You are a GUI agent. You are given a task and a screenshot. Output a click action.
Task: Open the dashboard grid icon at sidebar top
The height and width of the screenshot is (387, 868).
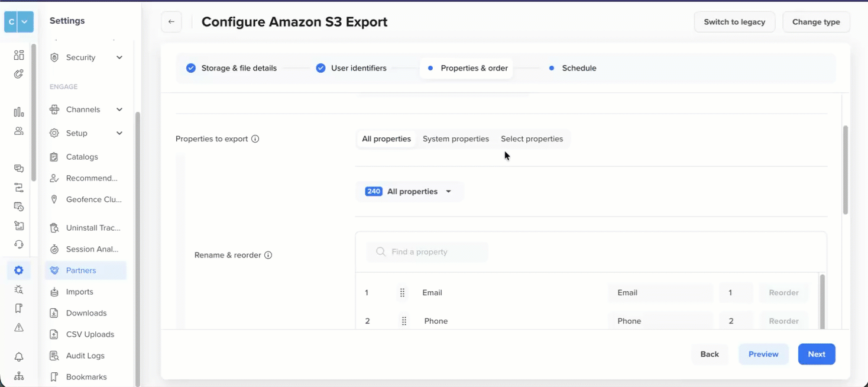click(x=18, y=54)
